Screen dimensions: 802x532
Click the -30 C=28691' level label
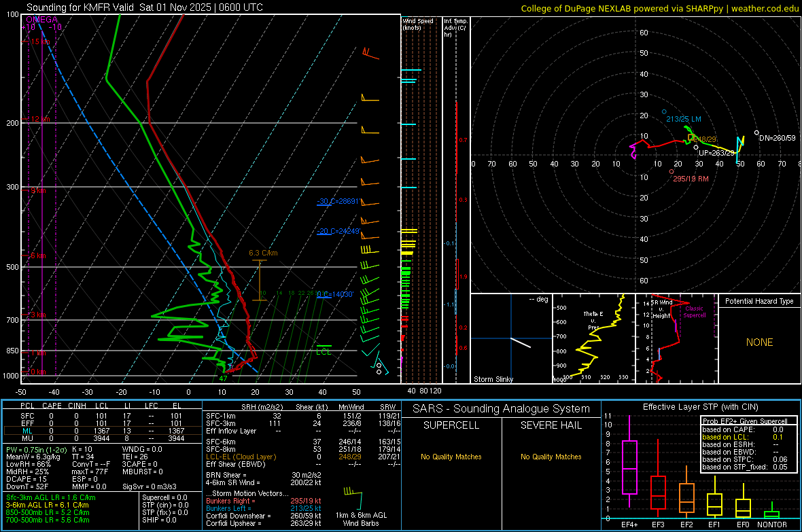(x=338, y=201)
